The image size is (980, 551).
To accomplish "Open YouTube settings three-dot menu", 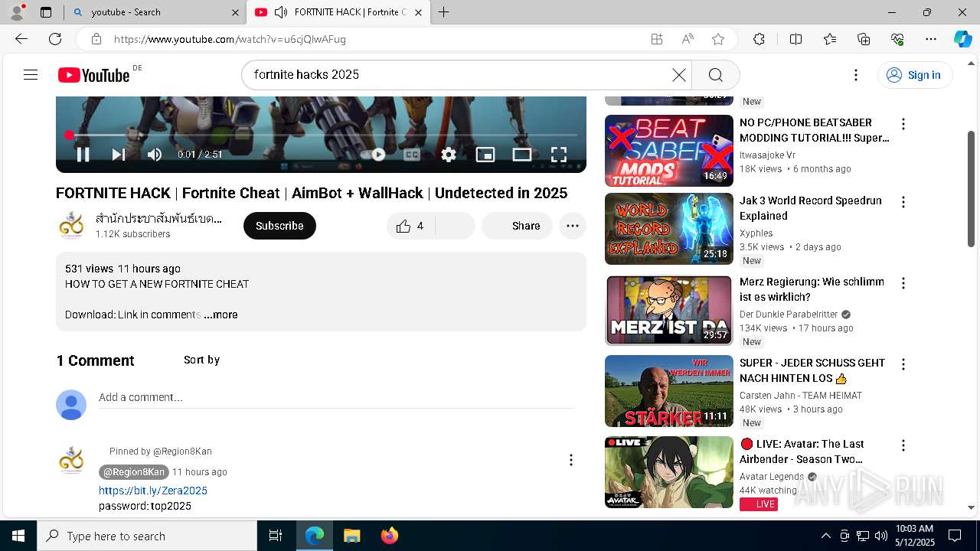I will point(856,74).
